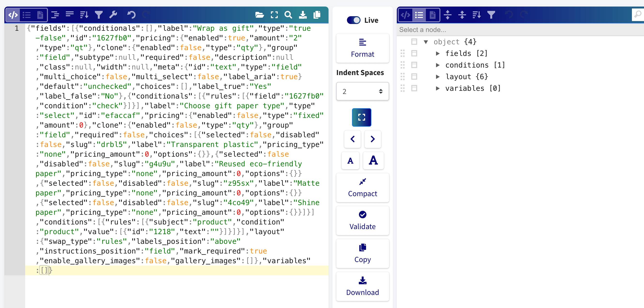Screen dimensions: 644x308
Task: Switch left editor to tree mode
Action: (x=27, y=15)
